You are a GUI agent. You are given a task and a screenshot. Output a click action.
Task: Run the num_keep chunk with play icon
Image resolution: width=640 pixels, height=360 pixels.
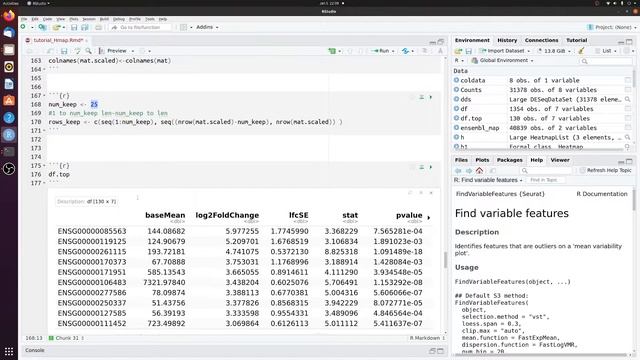(431, 97)
